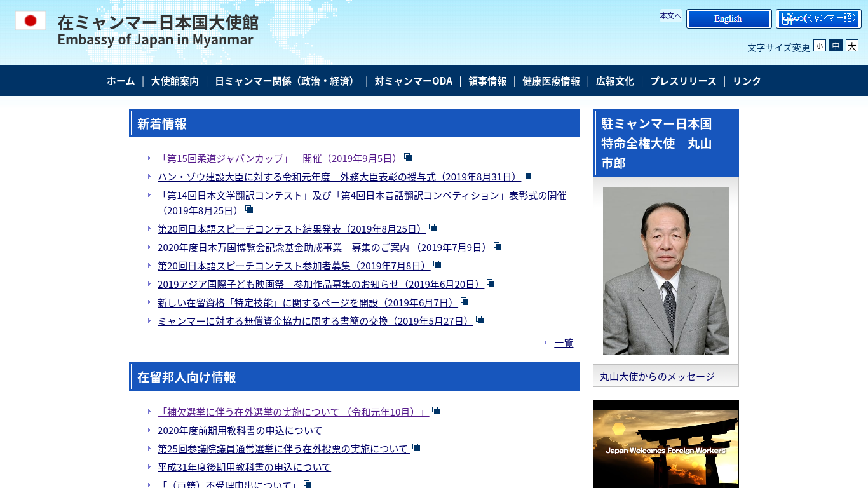This screenshot has width=868, height=488.
Task: Open 日ミャンマー関係（政治・経済） menu item
Action: (x=287, y=81)
